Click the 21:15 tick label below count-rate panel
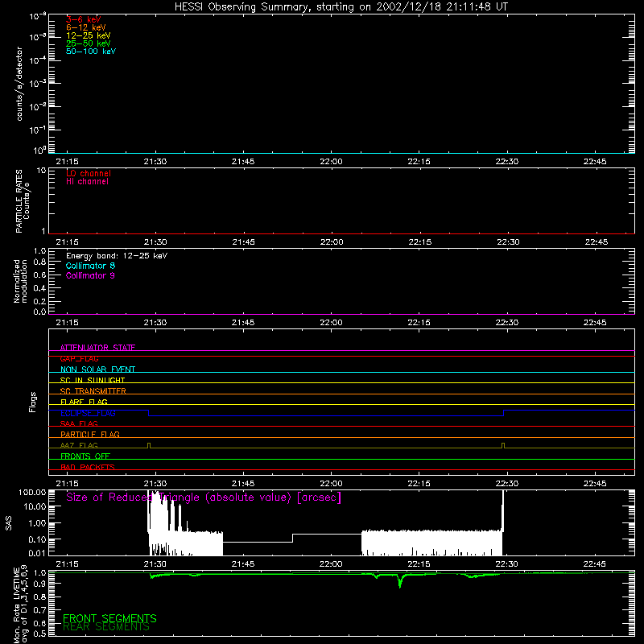Viewport: 644px width, 644px height. 67,162
